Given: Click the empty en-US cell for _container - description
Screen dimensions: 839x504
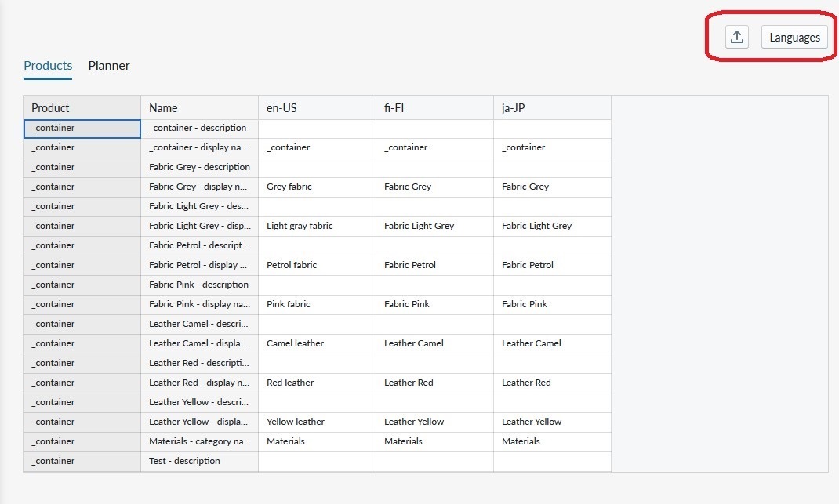Looking at the screenshot, I should 318,129.
